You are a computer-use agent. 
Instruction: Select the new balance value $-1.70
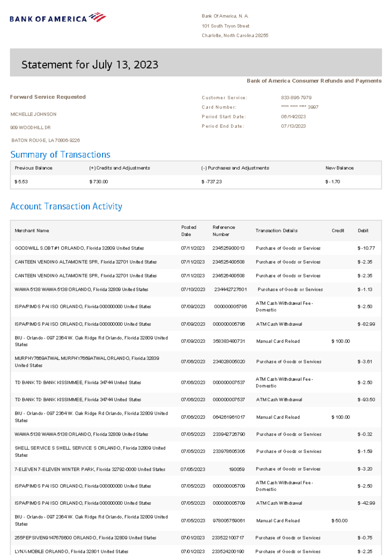click(x=333, y=182)
